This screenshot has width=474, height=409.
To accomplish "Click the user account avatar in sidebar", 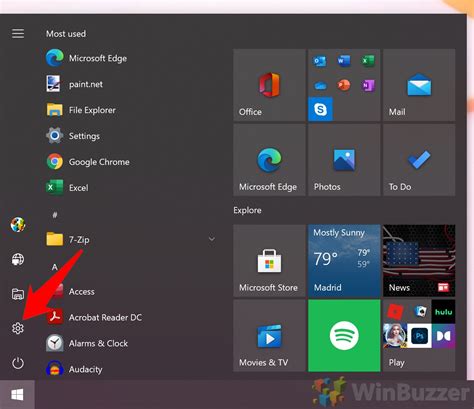I will click(x=18, y=224).
